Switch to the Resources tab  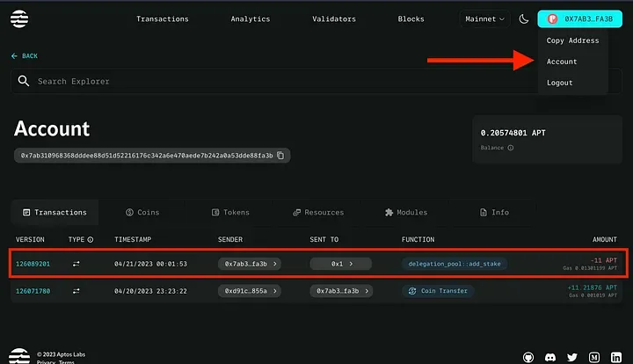(x=317, y=212)
